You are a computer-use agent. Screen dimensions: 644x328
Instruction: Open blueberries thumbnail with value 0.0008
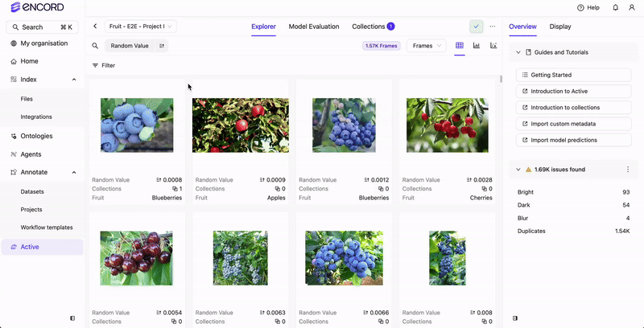coord(137,125)
